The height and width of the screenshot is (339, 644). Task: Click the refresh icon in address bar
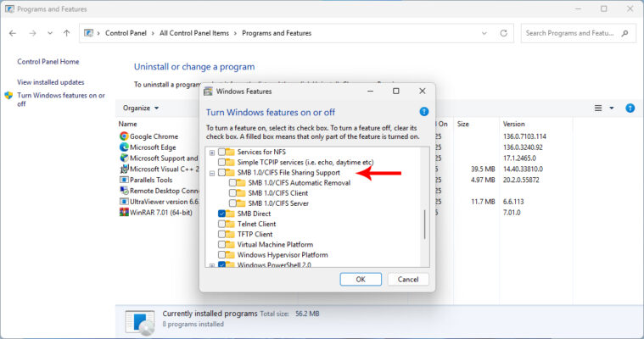click(503, 33)
